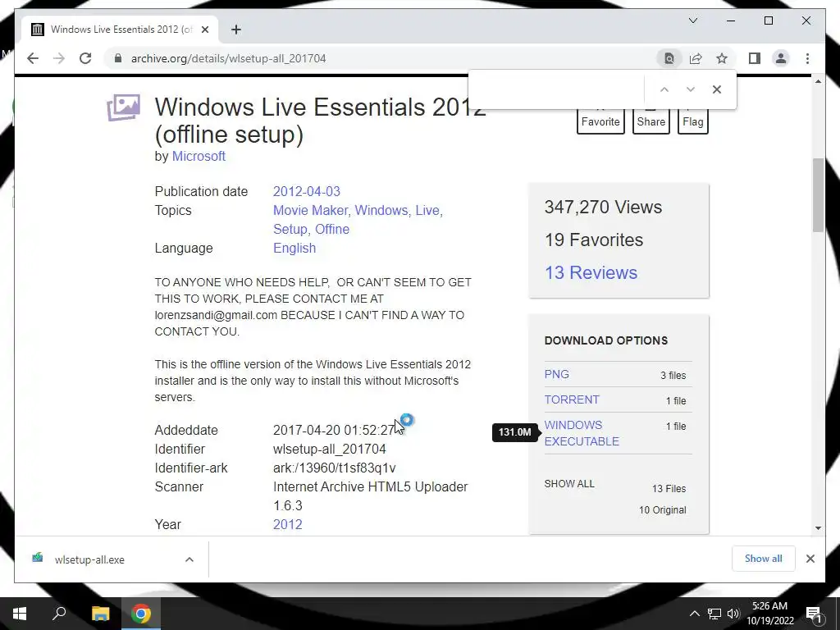Viewport: 840px width, 630px height.
Task: Show hidden system tray icons
Action: [x=694, y=614]
